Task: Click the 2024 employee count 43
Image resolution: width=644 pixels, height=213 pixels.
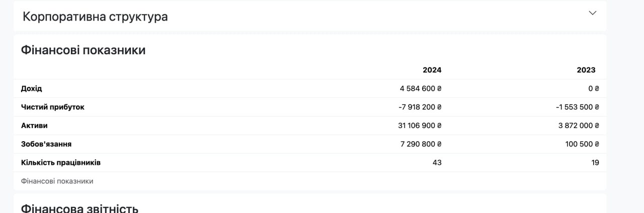Action: [x=437, y=163]
